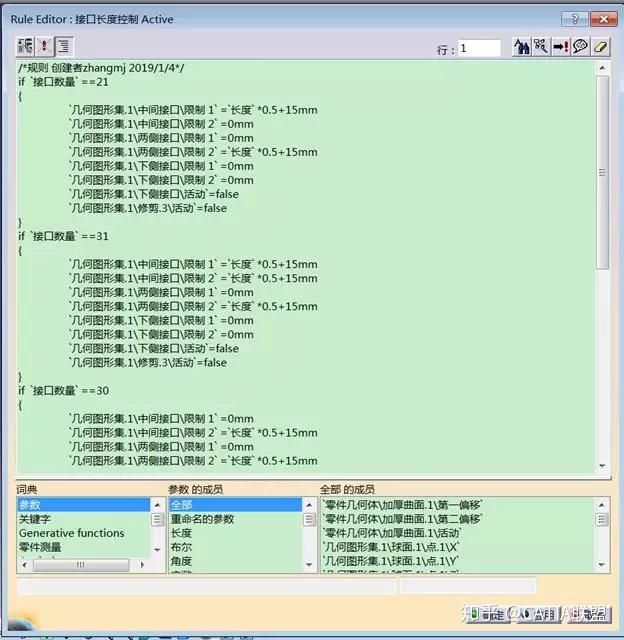Click the rule editor vertical scrollbar thumb
Viewport: 624px width, 640px height.
click(602, 173)
